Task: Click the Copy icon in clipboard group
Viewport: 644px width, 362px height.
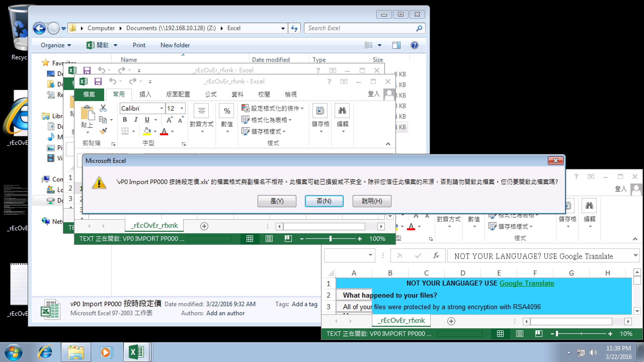Action: click(103, 119)
